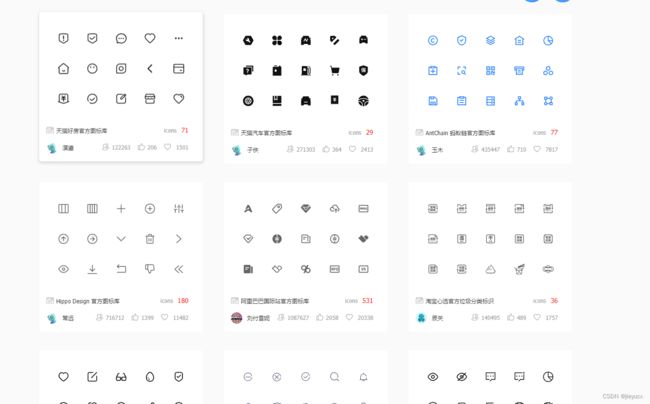Viewport: 650px width, 404px height.
Task: Click the plain plus icon in Hippo Design library
Action: pyautogui.click(x=121, y=208)
